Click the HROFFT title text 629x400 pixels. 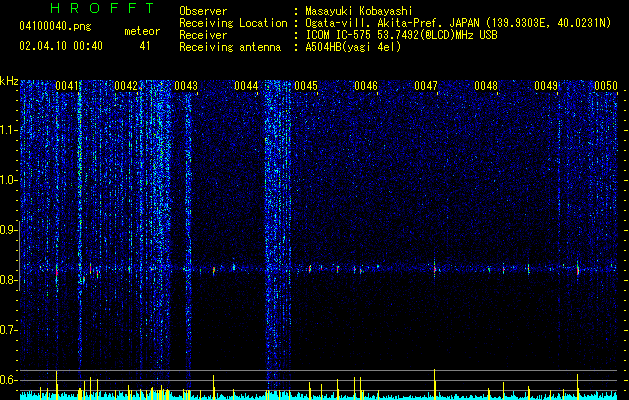coord(102,8)
